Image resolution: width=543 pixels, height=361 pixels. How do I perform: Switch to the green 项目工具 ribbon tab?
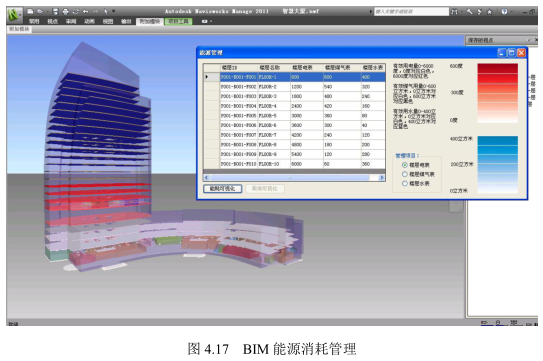tap(178, 21)
